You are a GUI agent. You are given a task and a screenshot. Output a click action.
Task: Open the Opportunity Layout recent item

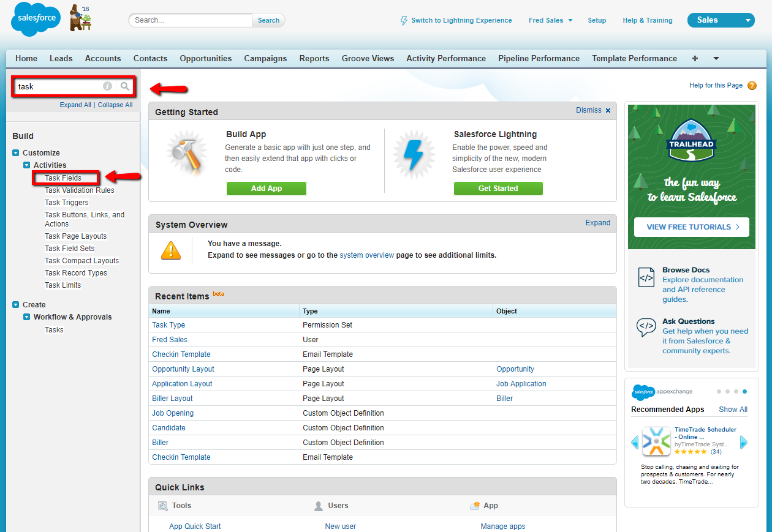coord(183,369)
